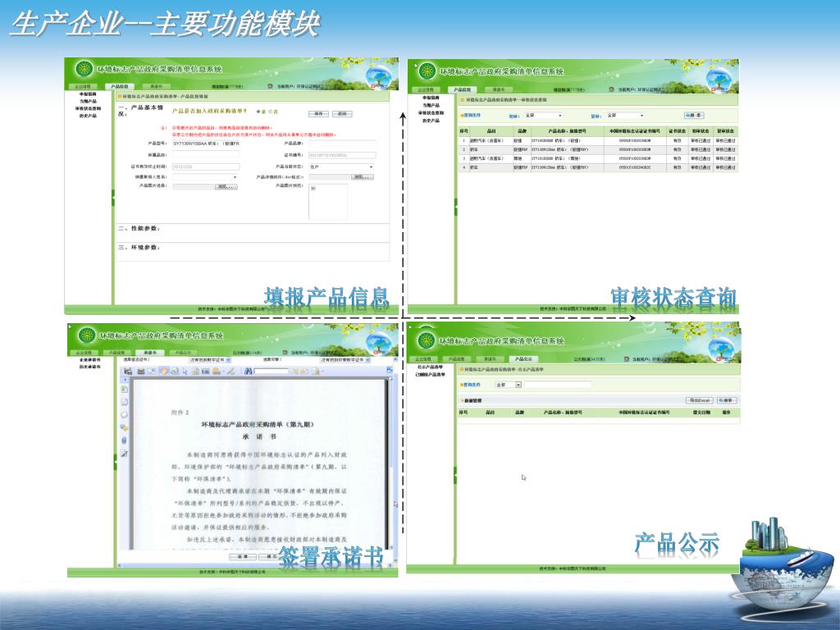The image size is (840, 630).
Task: Open the paperclip attachments icon in PDF side strip
Action: 125,441
